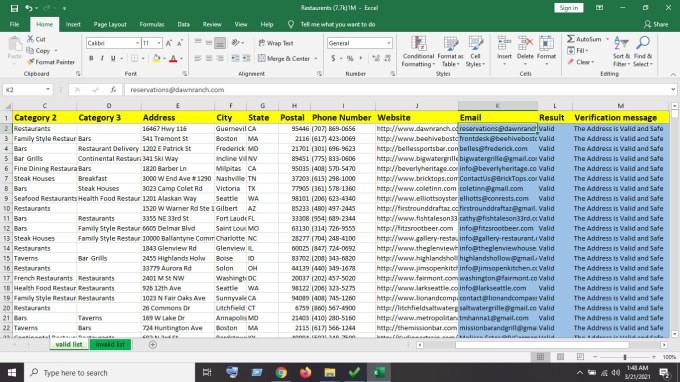This screenshot has height=382, width=680.
Task: Click Tell me what you want to do
Action: (338, 24)
